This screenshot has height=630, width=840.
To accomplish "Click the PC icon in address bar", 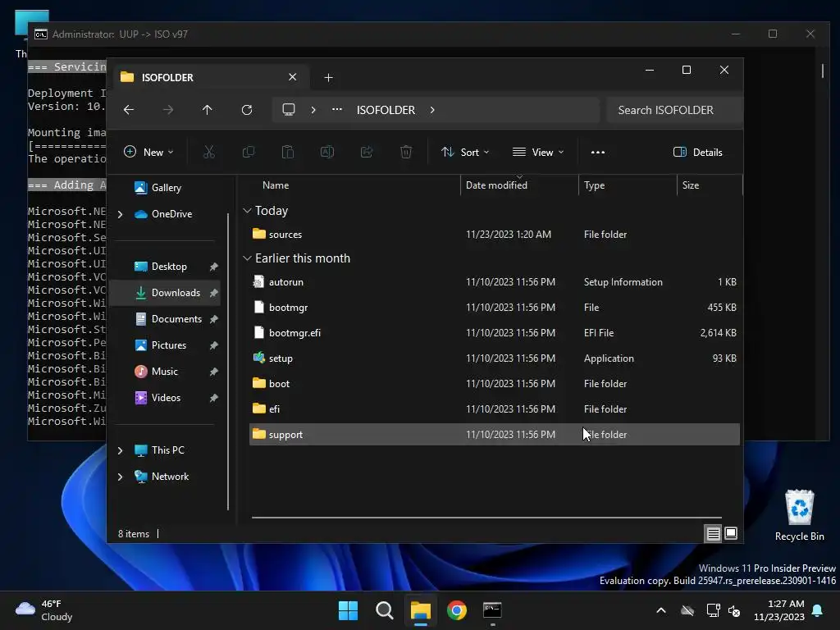I will (289, 110).
